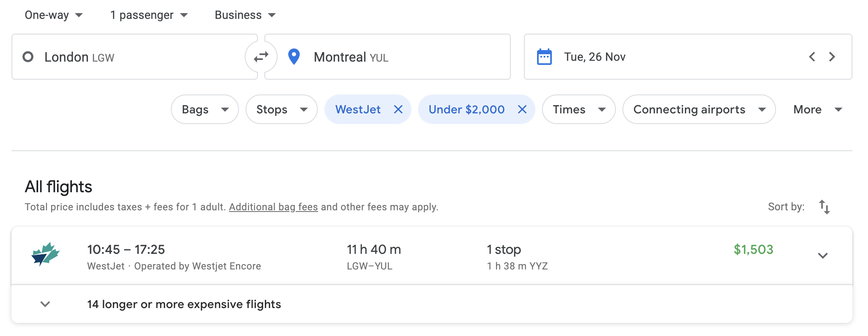Remove the WestJet airline filter
The width and height of the screenshot is (868, 336).
tap(398, 109)
